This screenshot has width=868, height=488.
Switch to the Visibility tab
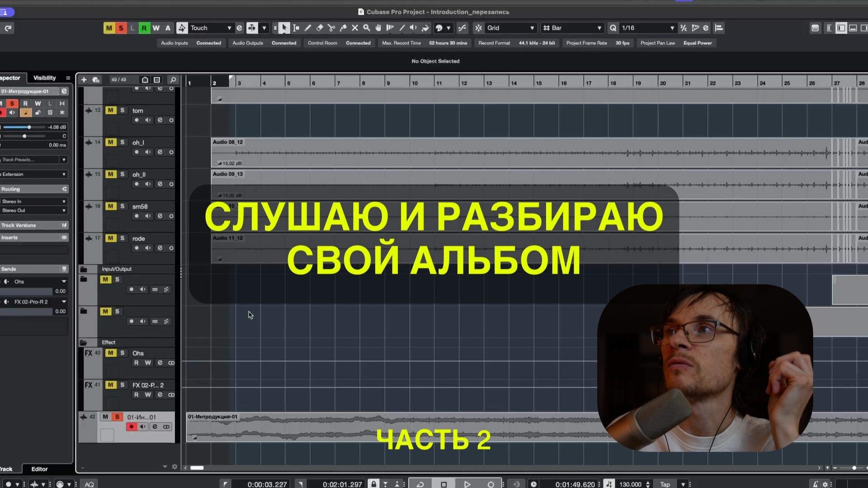coord(45,78)
